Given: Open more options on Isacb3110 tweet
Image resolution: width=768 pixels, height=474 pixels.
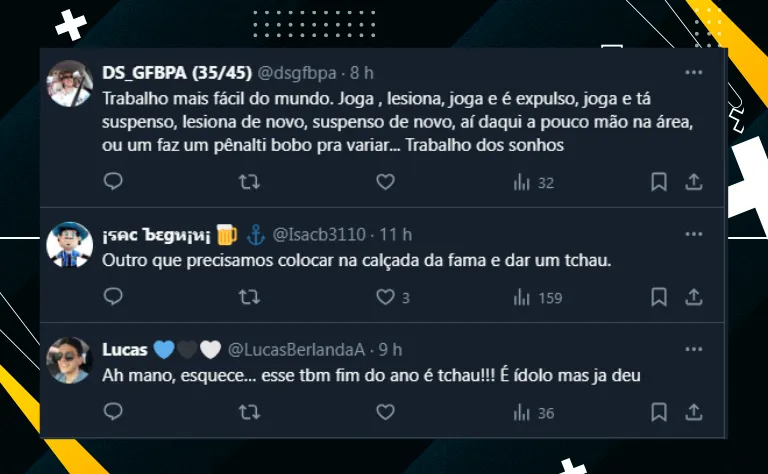Looking at the screenshot, I should [x=693, y=235].
